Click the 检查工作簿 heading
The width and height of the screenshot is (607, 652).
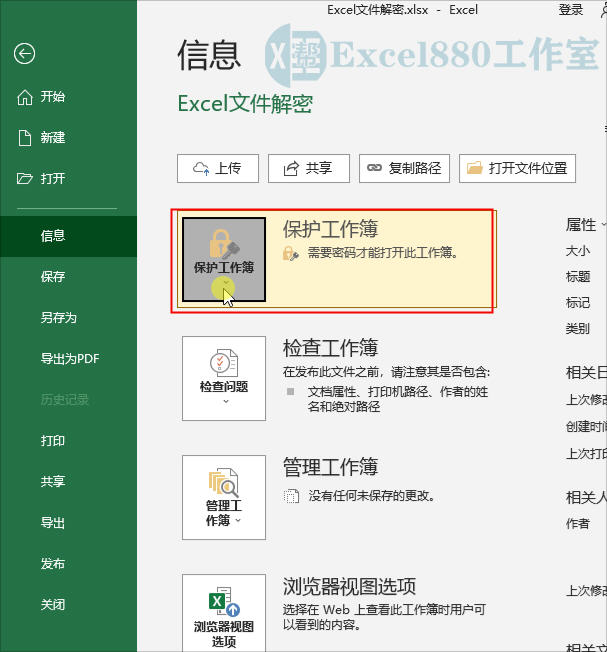331,348
